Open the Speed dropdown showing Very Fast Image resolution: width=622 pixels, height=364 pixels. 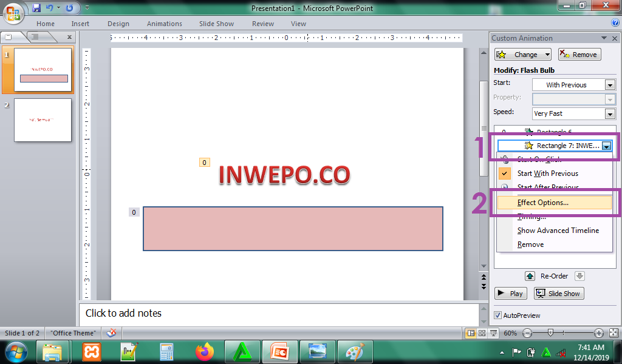610,113
